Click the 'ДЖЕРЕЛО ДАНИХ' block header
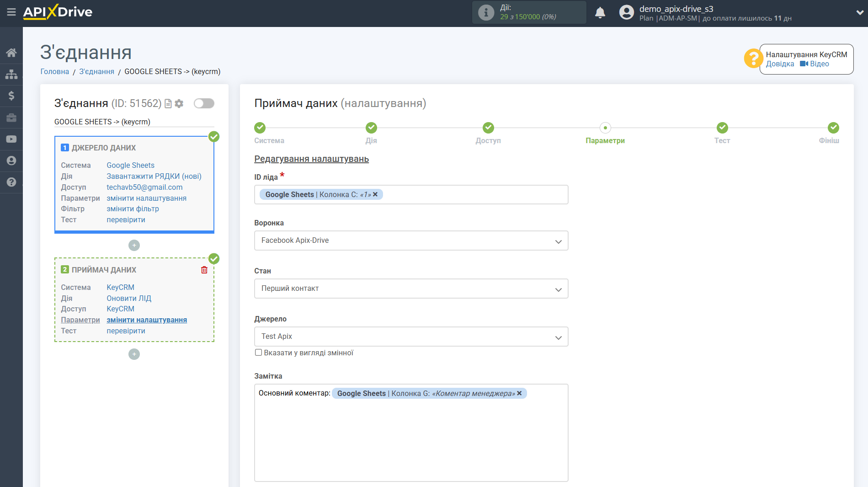Viewport: 868px width, 487px height. [104, 148]
